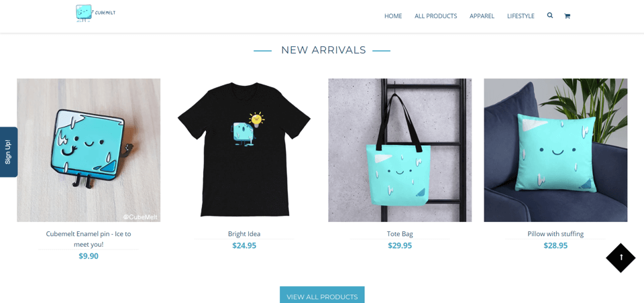Open the search magnifier icon
This screenshot has width=644, height=303.
point(550,15)
